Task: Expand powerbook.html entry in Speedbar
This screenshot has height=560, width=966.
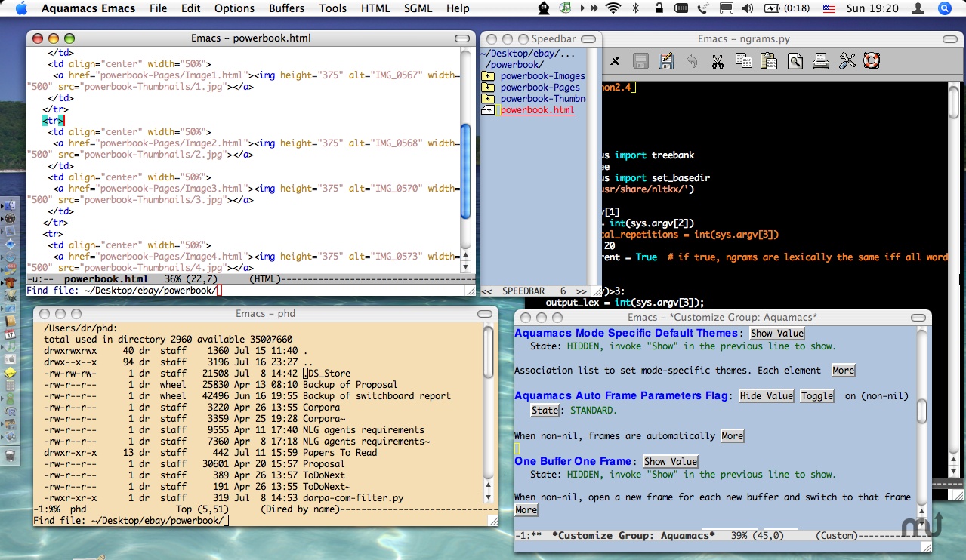Action: (x=488, y=110)
